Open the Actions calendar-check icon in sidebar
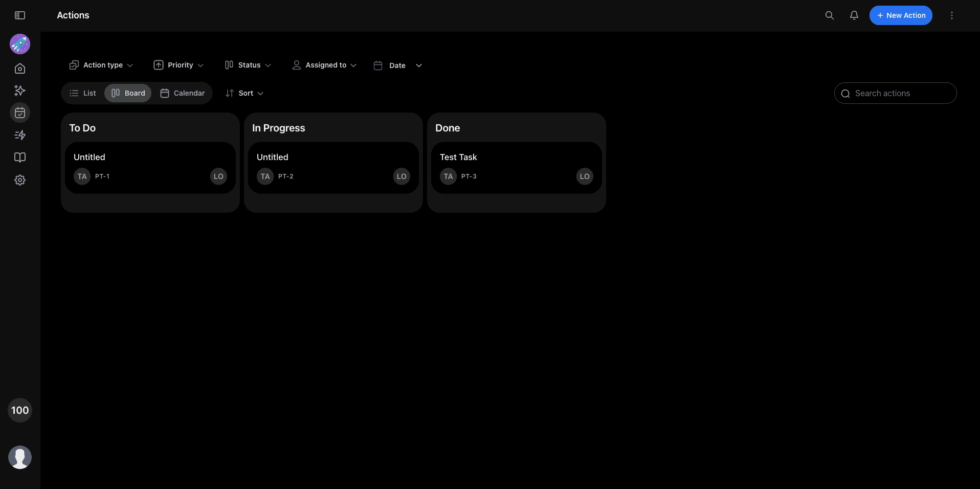This screenshot has width=980, height=489. pos(19,113)
